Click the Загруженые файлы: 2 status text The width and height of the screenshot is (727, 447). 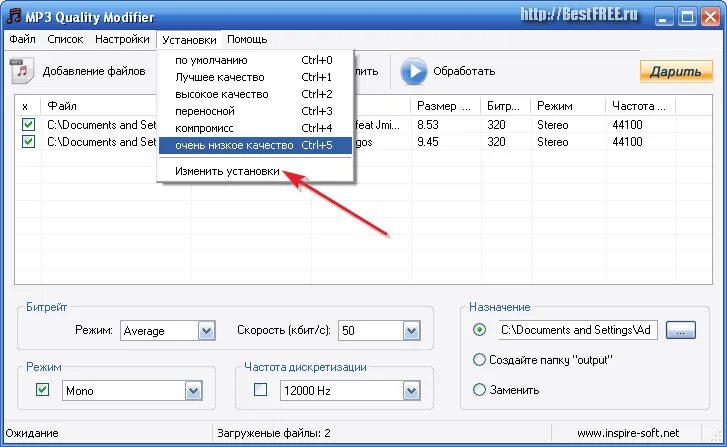(274, 433)
